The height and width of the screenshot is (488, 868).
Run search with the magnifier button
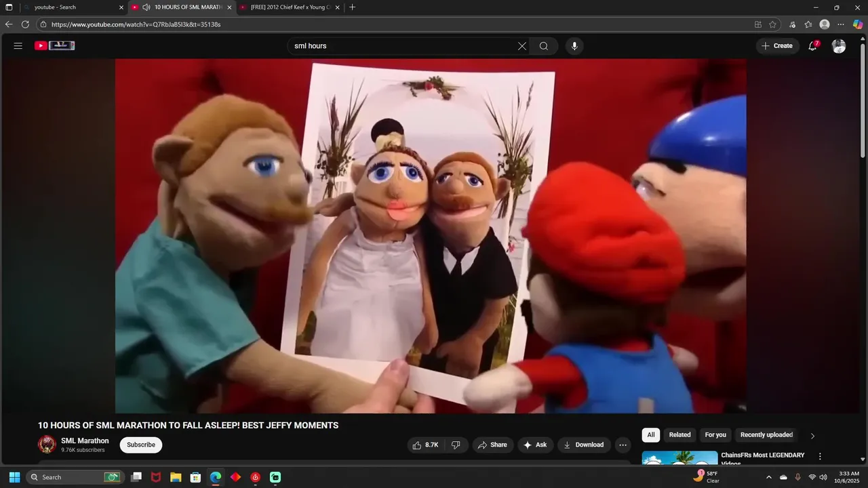[x=544, y=46]
